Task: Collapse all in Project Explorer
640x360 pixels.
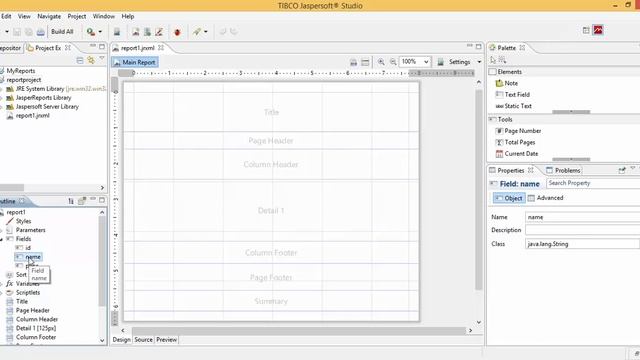Action: point(80,60)
